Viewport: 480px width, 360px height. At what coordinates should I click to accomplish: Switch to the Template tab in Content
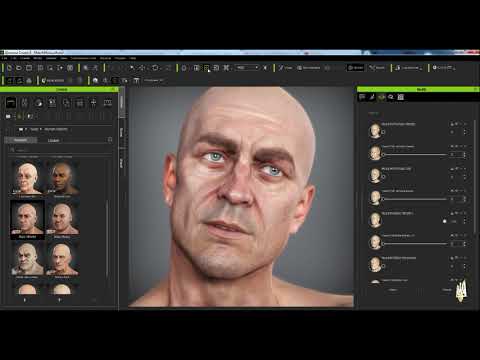(x=20, y=140)
